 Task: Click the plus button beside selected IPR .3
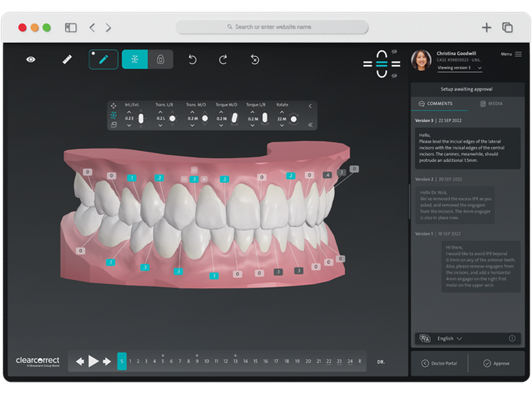click(x=204, y=179)
